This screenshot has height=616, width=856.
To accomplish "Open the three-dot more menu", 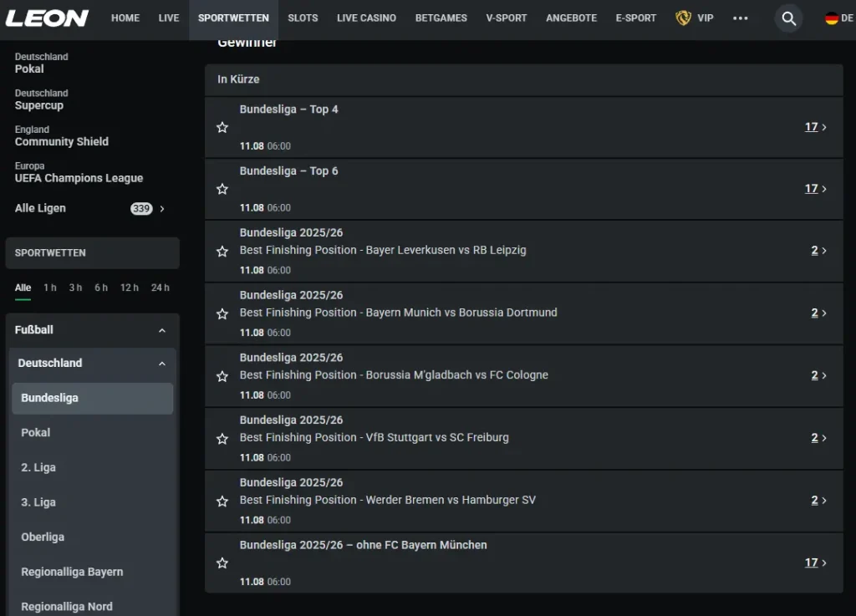I will (741, 18).
